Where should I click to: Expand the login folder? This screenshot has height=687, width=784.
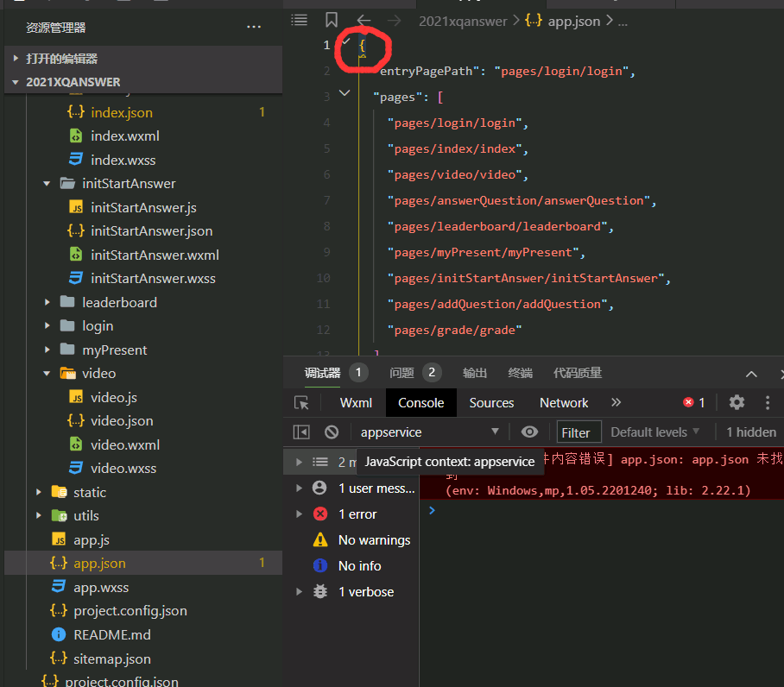click(x=47, y=325)
